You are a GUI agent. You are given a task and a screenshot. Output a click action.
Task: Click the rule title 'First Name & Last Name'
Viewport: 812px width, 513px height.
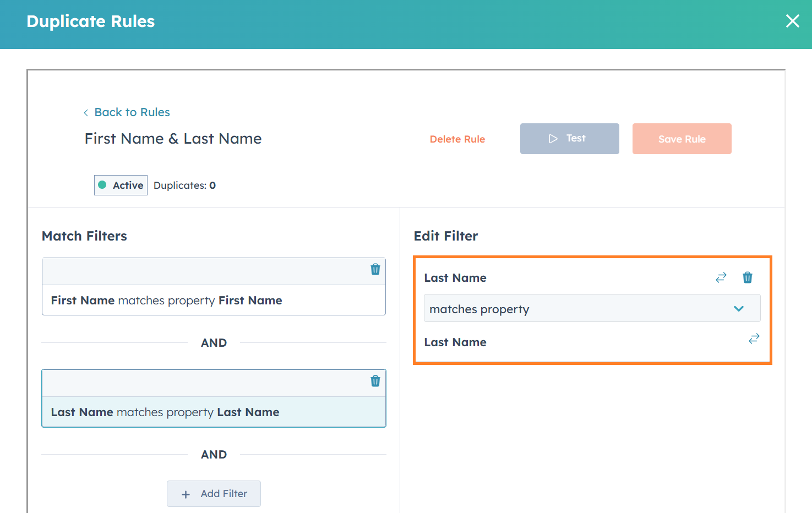click(x=173, y=139)
